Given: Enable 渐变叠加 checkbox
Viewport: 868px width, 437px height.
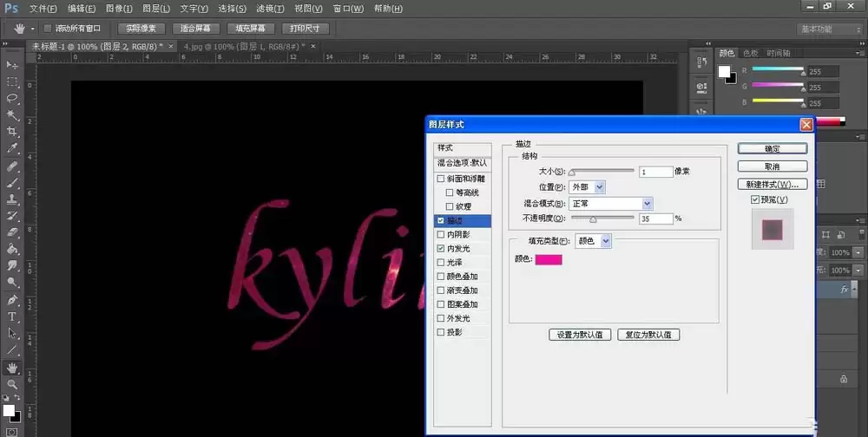Looking at the screenshot, I should coord(441,290).
